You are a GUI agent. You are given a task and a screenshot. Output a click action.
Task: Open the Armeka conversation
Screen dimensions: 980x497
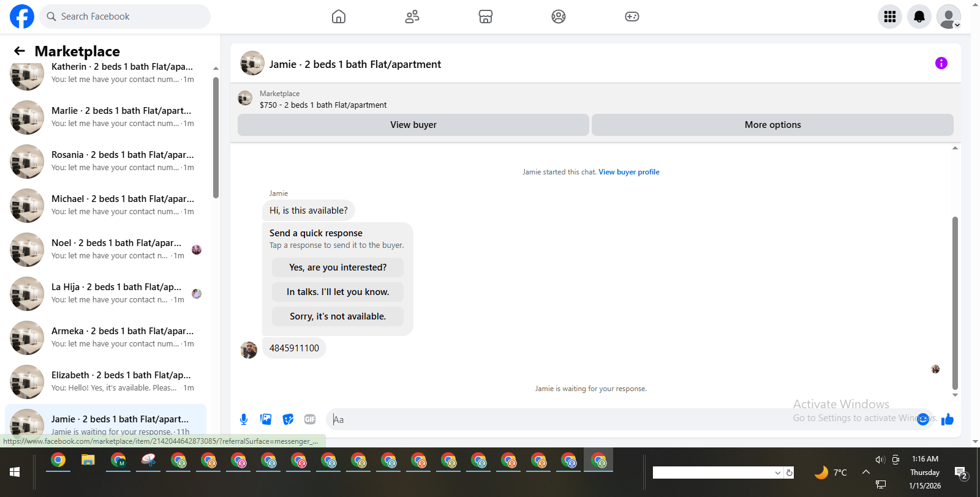pos(105,338)
